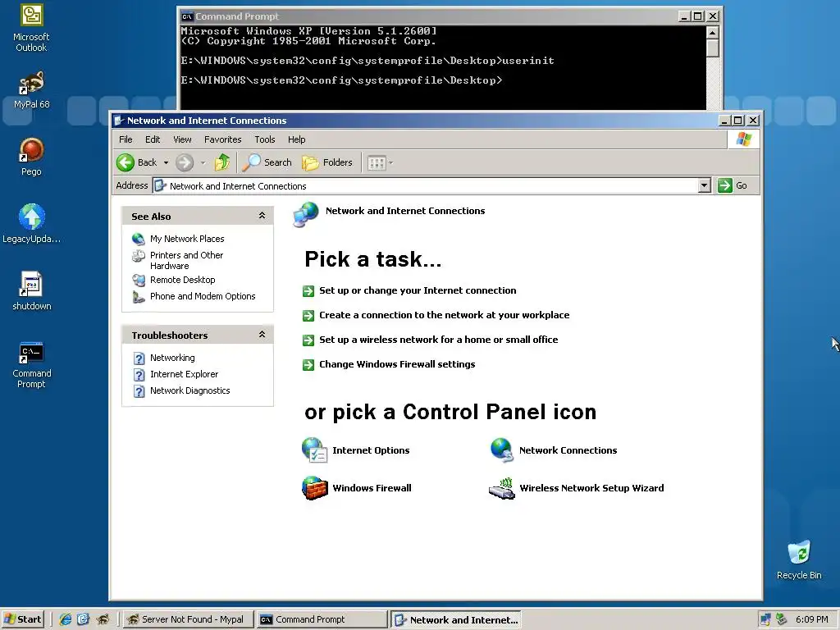Viewport: 840px width, 630px height.
Task: Switch to Command Prompt taskbar button
Action: point(322,619)
